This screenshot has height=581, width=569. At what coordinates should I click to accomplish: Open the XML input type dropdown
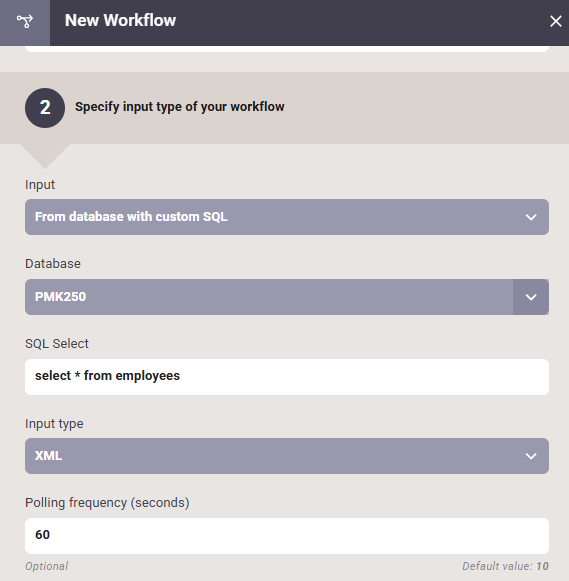tap(287, 456)
